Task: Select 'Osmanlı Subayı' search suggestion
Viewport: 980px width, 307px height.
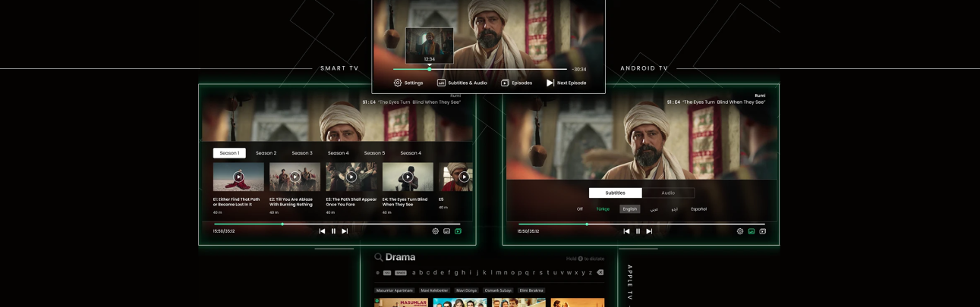Action: [498, 290]
